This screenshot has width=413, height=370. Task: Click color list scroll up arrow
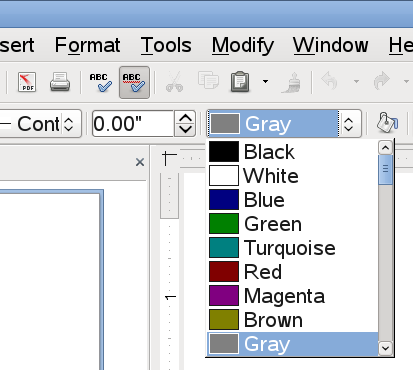(x=386, y=147)
